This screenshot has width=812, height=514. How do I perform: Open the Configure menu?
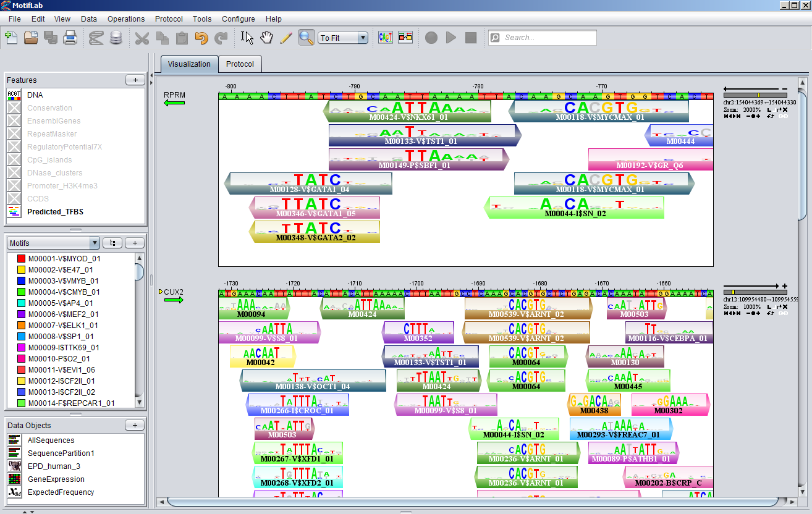coord(239,19)
